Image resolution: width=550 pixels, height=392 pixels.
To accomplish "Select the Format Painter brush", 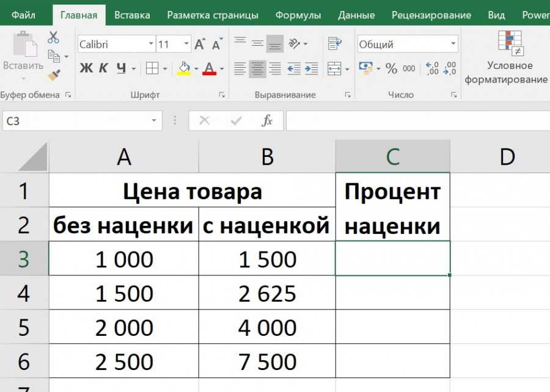I will 54,74.
